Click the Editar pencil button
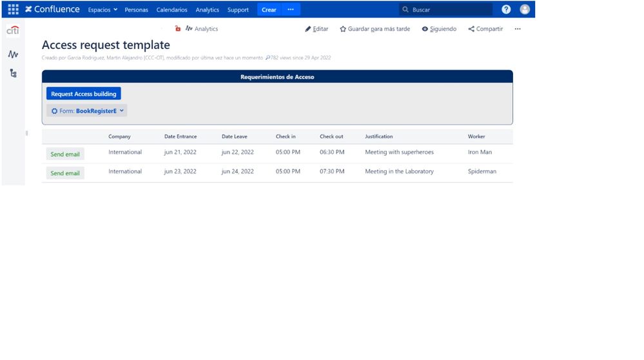This screenshot has height=360, width=644. click(317, 29)
